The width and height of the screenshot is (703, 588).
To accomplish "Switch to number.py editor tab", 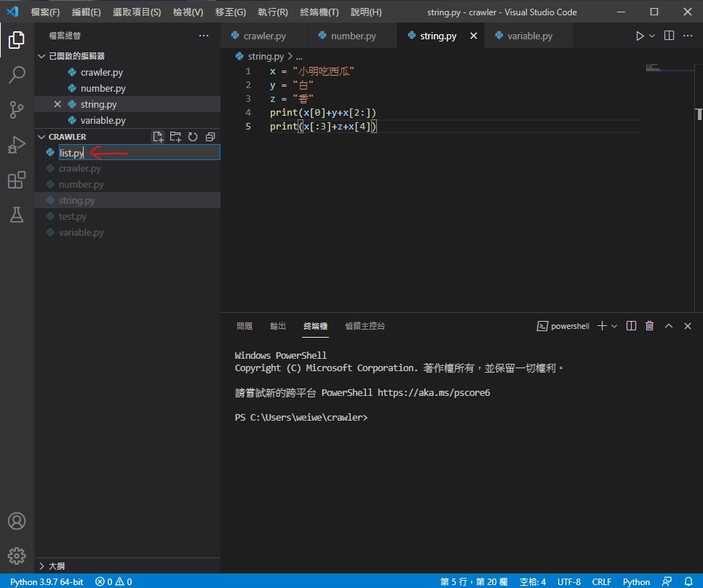I will [x=352, y=36].
